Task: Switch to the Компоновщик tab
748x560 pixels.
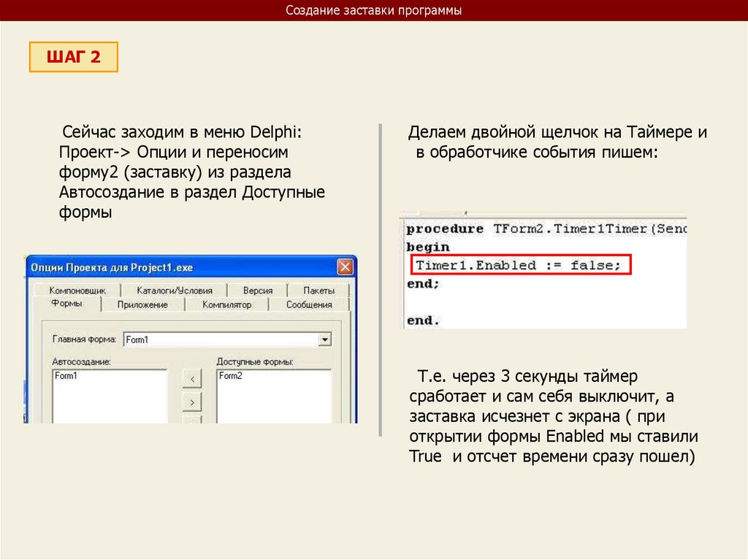Action: click(77, 291)
